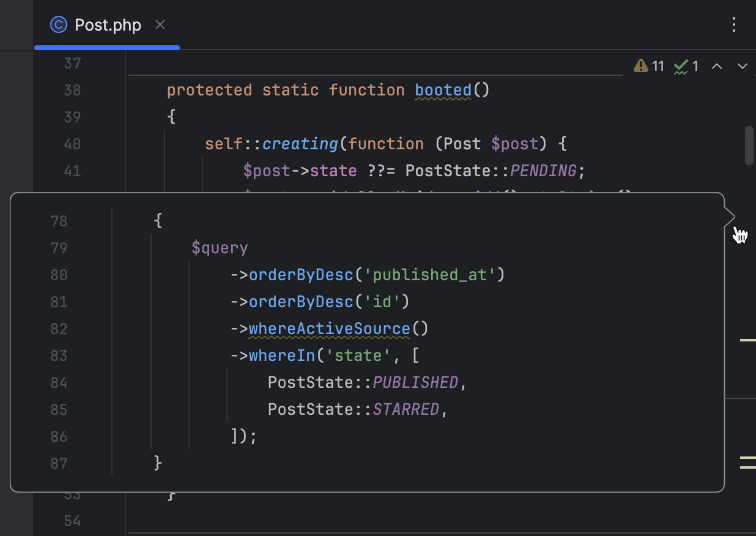This screenshot has height=536, width=756.
Task: Click the green checkmark inspection status icon
Action: 681,66
